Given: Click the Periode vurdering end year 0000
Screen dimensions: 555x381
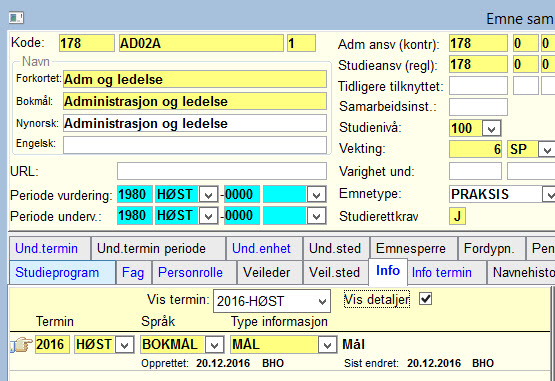Looking at the screenshot, I should click(242, 195).
